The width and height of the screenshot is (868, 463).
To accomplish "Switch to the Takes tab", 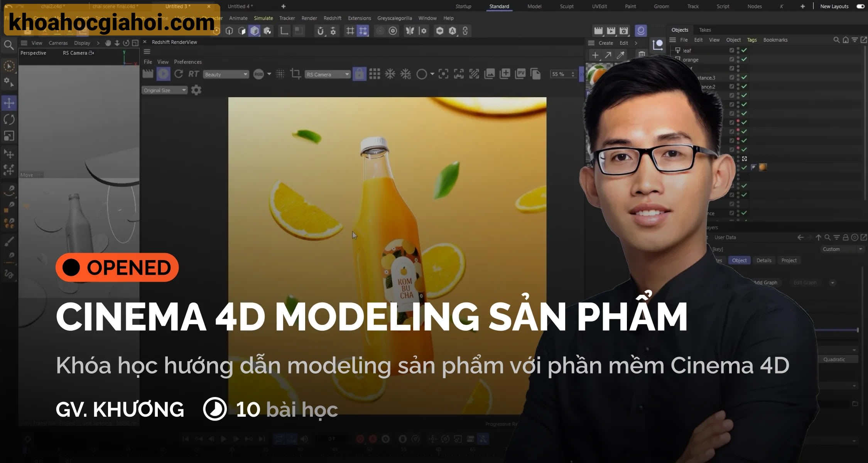I will click(x=705, y=30).
